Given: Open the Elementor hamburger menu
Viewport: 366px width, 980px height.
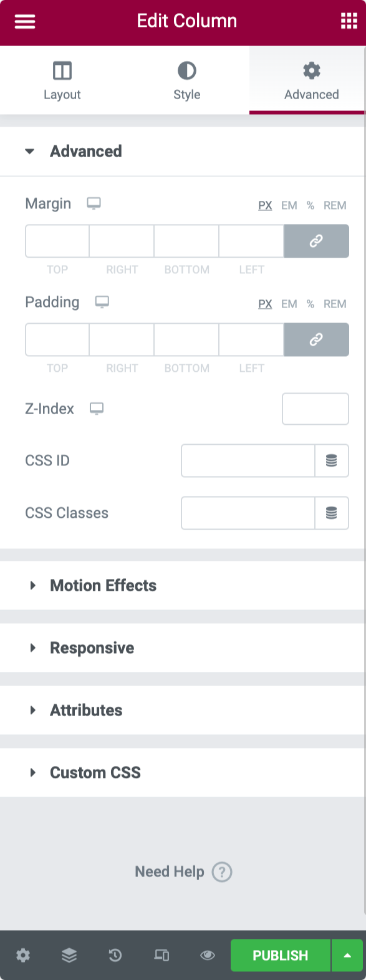Looking at the screenshot, I should [x=24, y=21].
